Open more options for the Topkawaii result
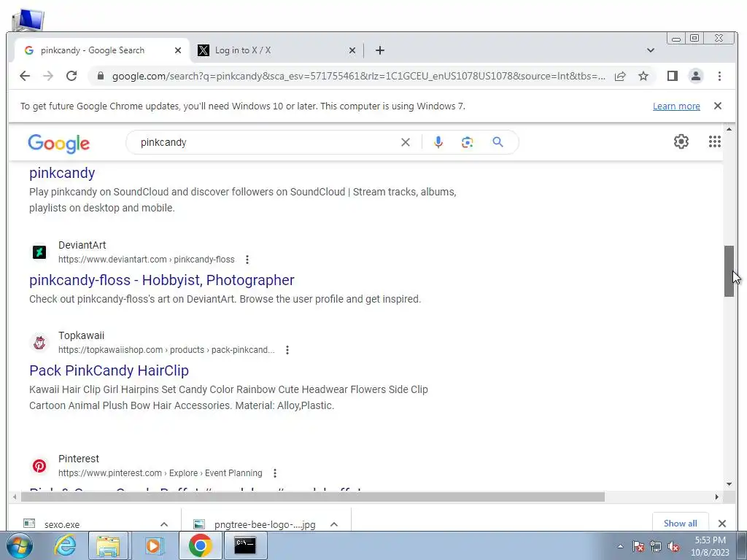747x560 pixels. (287, 350)
